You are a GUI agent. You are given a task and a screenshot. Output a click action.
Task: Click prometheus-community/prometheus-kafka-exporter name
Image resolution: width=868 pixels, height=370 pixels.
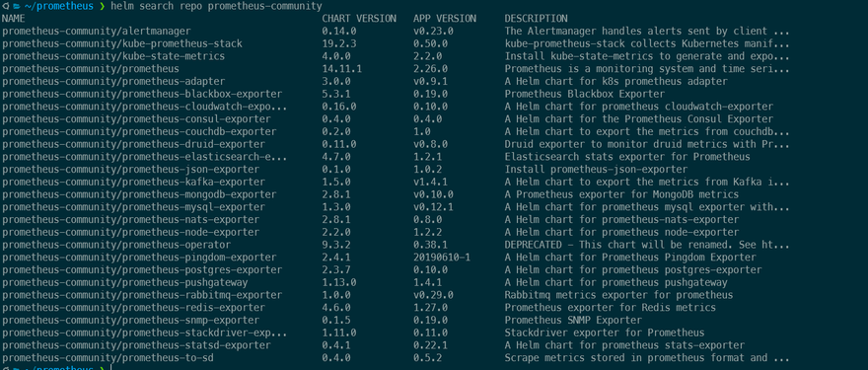click(x=133, y=182)
